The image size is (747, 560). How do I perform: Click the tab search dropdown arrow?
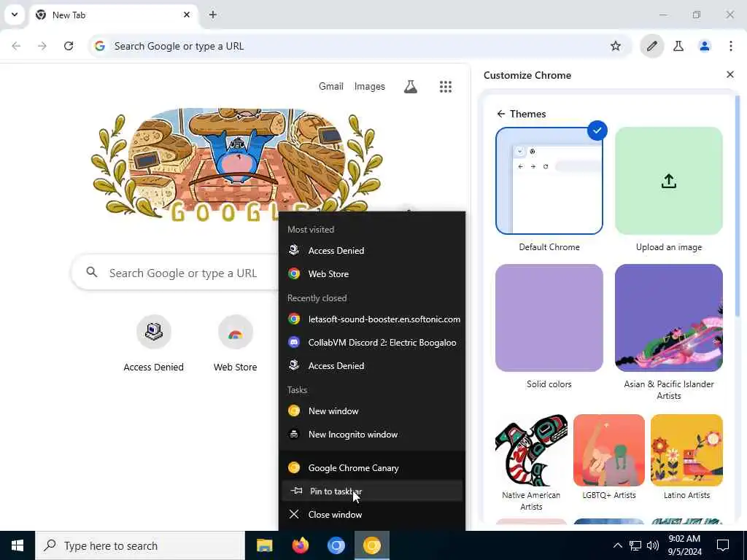pos(15,15)
